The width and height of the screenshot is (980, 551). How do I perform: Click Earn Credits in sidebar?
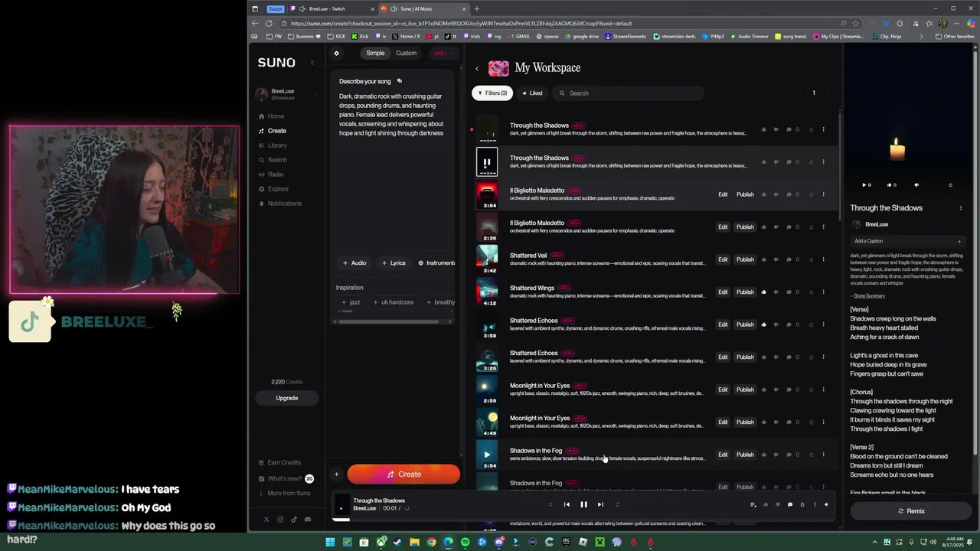click(280, 463)
